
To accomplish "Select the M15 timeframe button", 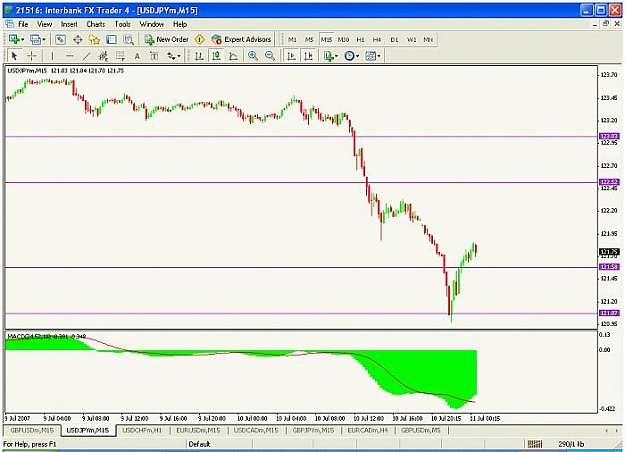I will tap(326, 39).
